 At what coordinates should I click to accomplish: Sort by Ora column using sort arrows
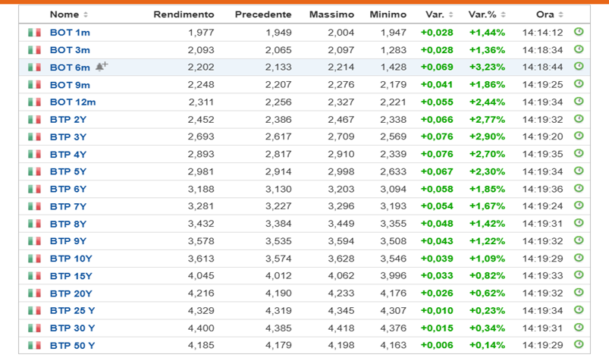(x=561, y=15)
